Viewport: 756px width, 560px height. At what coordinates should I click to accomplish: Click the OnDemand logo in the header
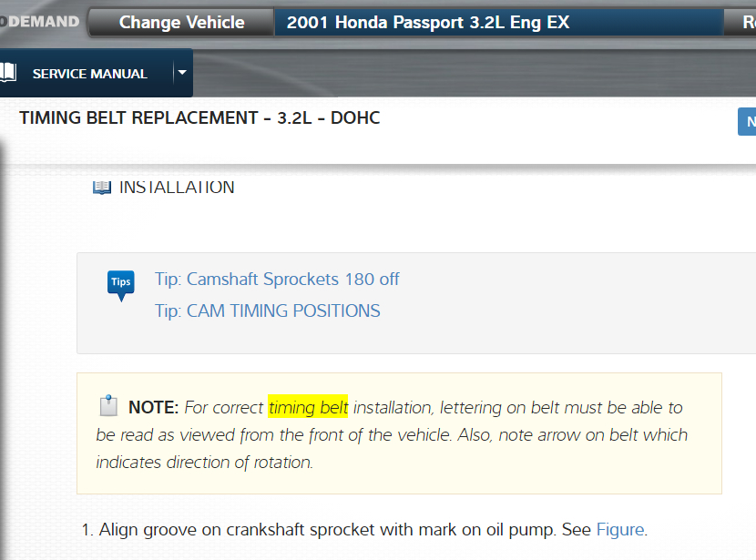(x=40, y=21)
